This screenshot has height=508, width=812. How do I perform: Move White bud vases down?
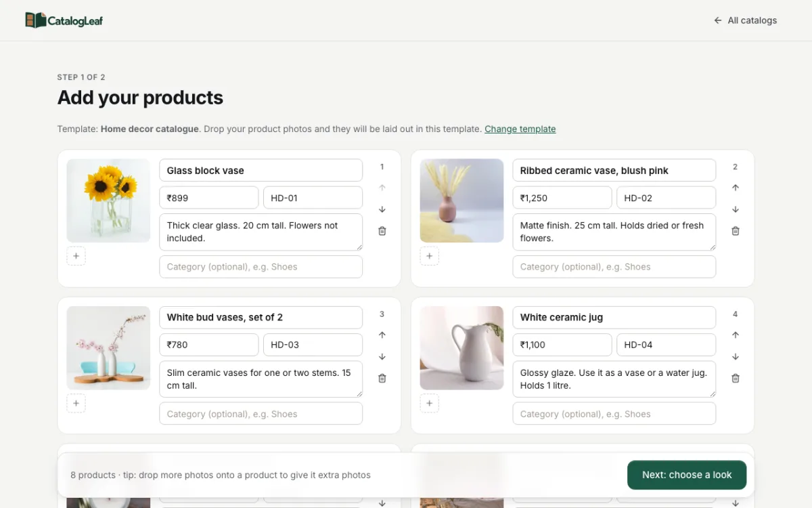click(382, 357)
